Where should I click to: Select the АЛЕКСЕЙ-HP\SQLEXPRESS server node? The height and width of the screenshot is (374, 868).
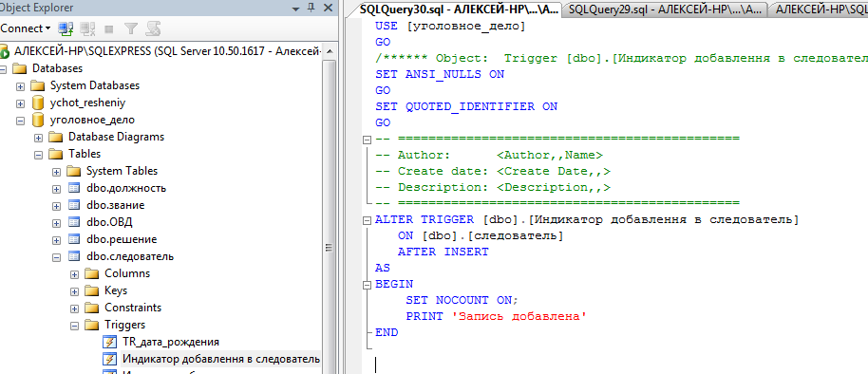coord(166,51)
